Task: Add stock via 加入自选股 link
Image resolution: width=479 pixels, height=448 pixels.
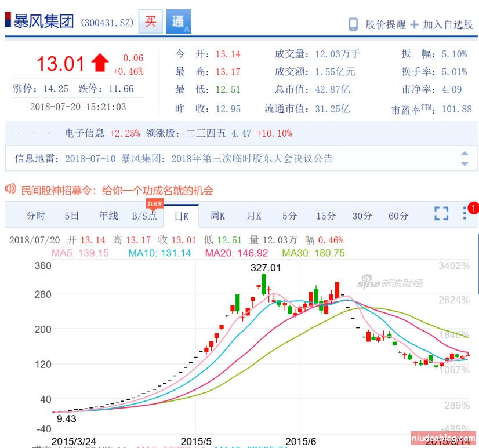Action: [448, 24]
